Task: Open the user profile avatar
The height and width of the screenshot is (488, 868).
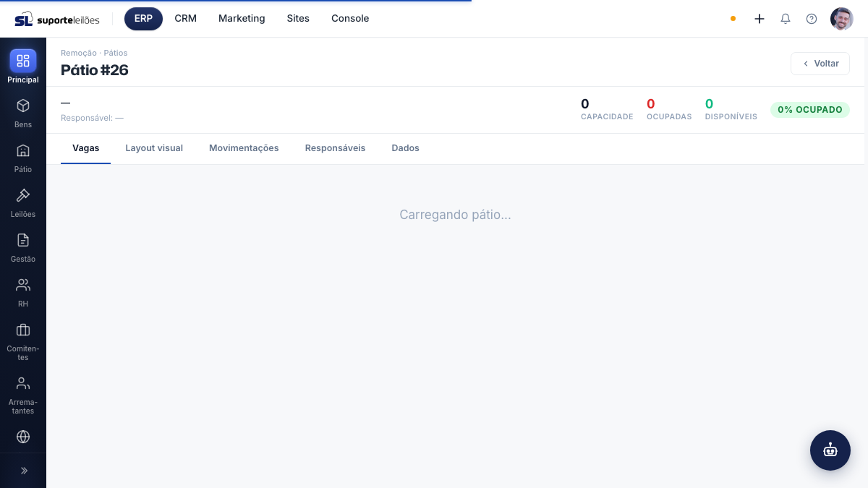Action: pos(842,19)
